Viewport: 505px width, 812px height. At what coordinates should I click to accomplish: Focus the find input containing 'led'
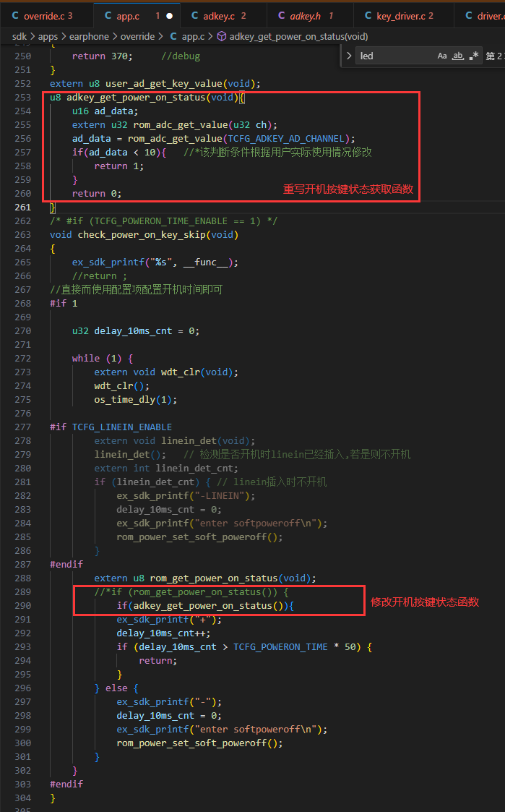pyautogui.click(x=396, y=56)
